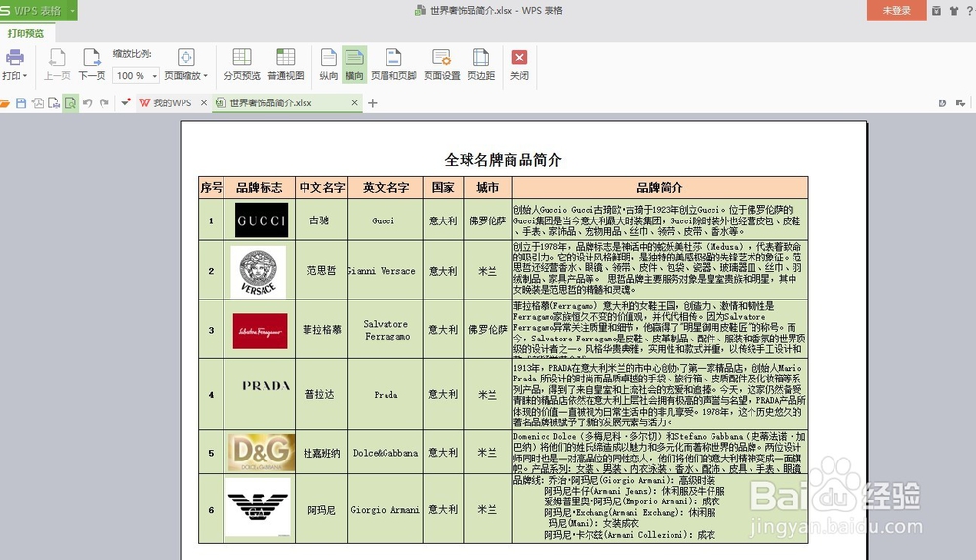Click the export to PDF icon
The height and width of the screenshot is (560, 976).
(x=38, y=103)
